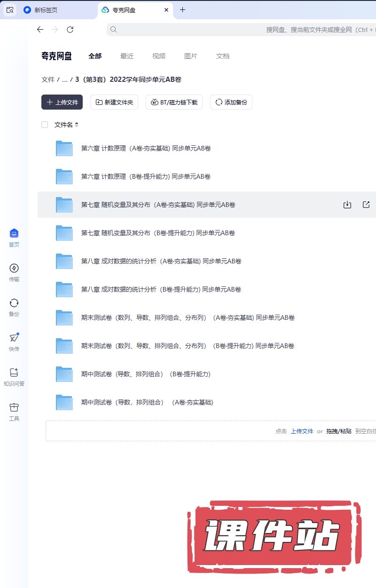
Task: Click the share icon on 第七章 A卷 row
Action: pyautogui.click(x=366, y=205)
